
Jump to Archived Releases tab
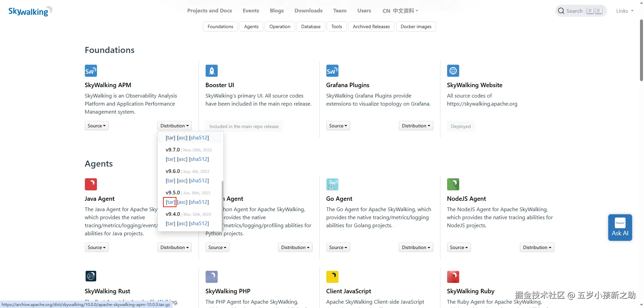coord(371,26)
